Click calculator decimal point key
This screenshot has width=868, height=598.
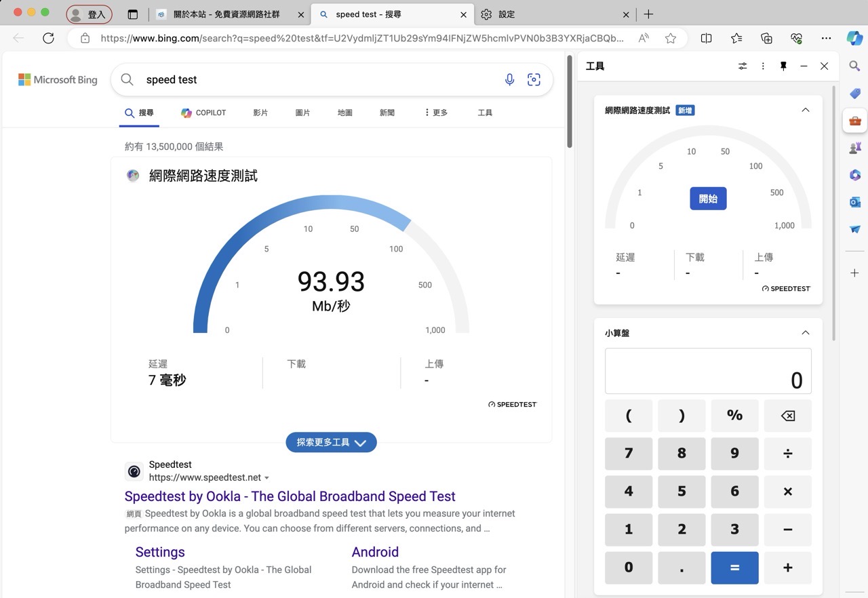click(x=682, y=567)
